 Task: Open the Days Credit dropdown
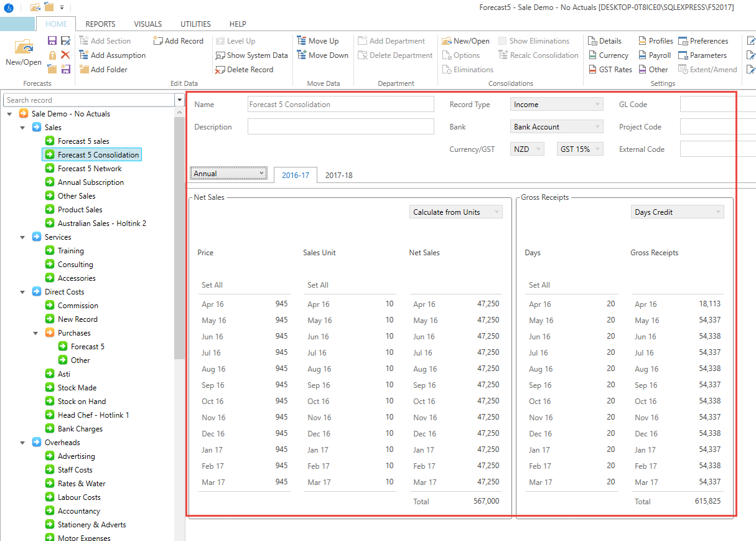677,212
